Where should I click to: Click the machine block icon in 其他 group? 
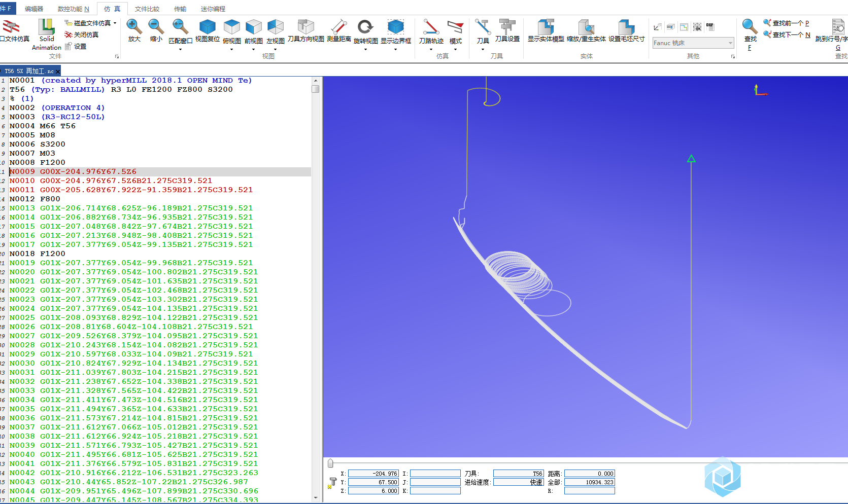[670, 27]
